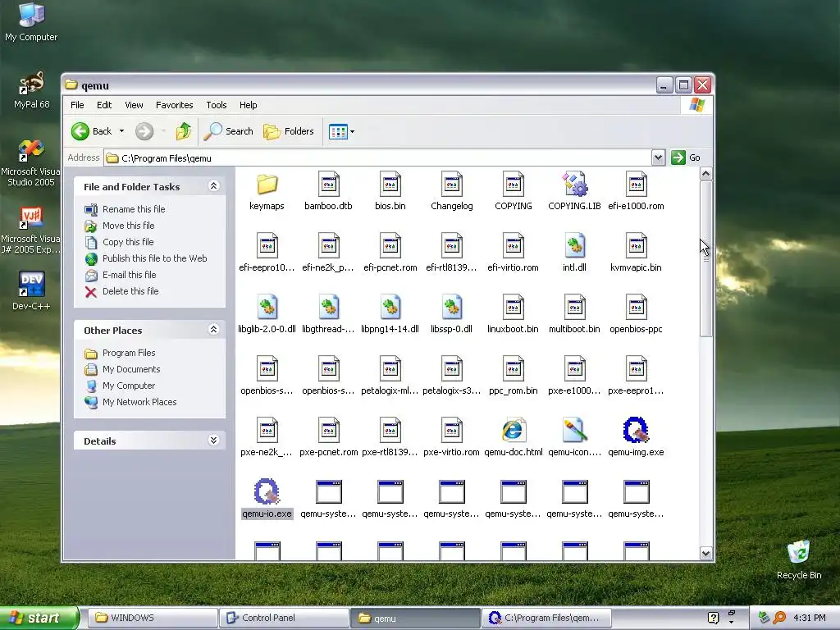Select the qemu-io.exe icon
This screenshot has height=630, width=840.
point(267,492)
